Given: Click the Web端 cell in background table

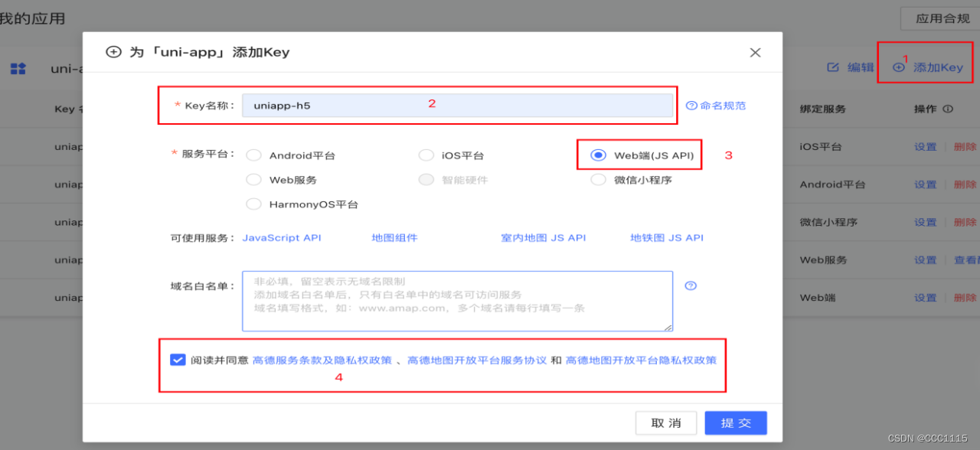Looking at the screenshot, I should (x=818, y=298).
